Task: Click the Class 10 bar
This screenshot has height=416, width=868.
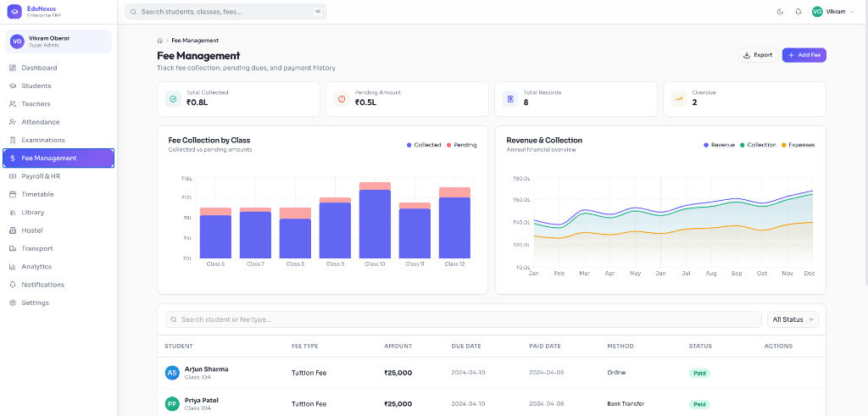Action: [x=375, y=220]
